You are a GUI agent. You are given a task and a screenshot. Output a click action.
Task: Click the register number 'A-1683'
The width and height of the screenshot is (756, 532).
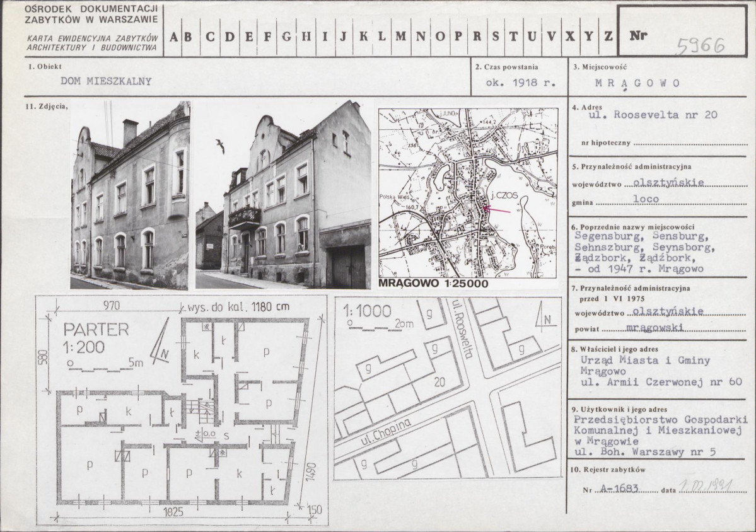(x=619, y=489)
